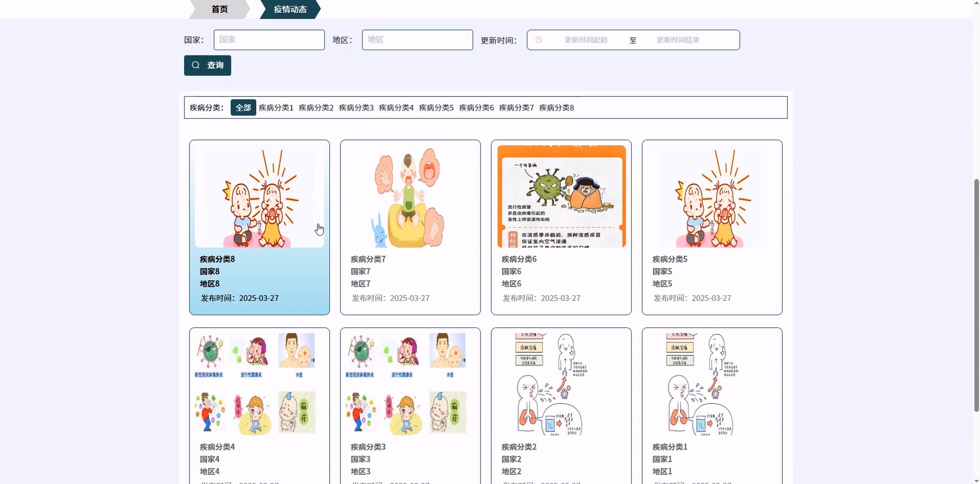
Task: Go to 首页 breadcrumb tab
Action: point(219,9)
